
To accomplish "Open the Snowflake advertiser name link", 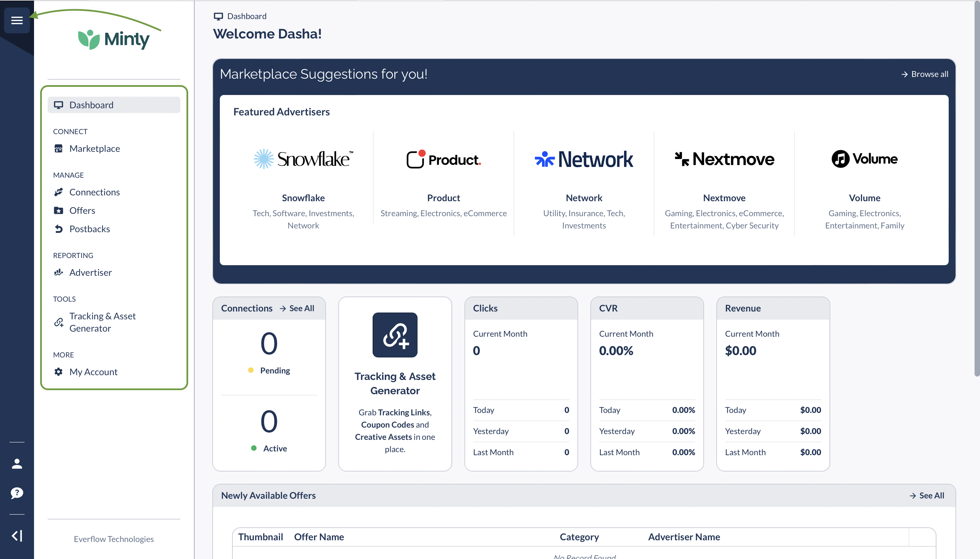I will coord(303,198).
